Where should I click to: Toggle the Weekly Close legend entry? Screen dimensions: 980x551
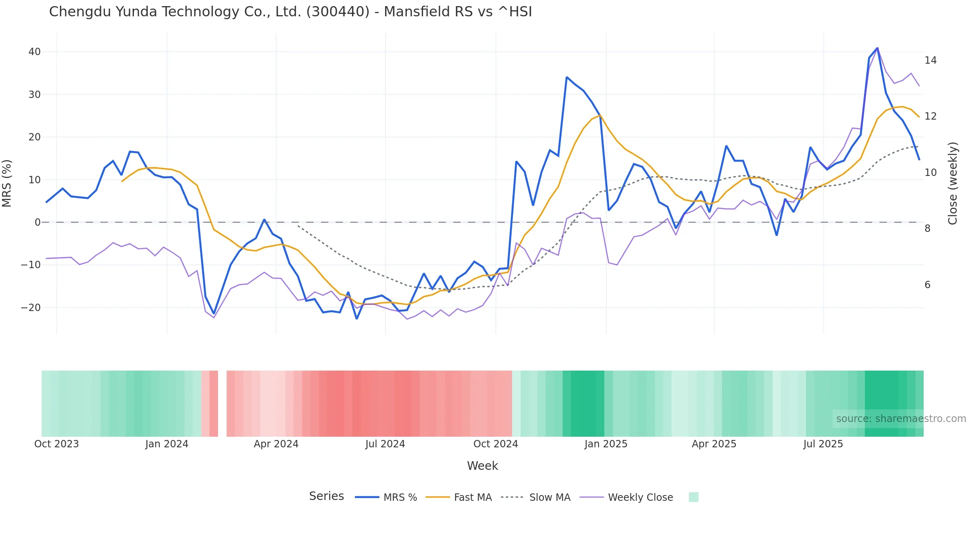click(626, 497)
